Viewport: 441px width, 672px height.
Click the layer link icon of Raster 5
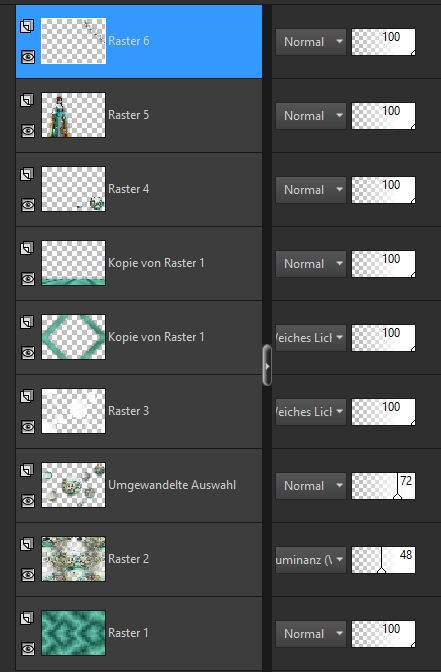(27, 100)
